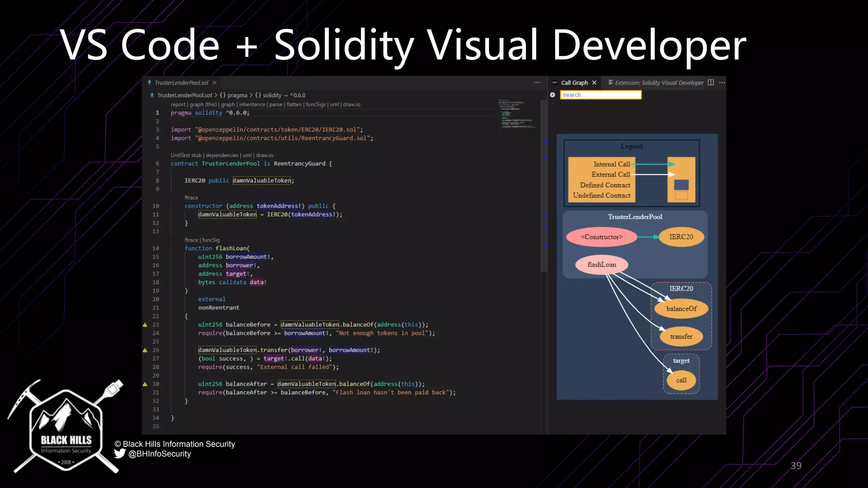
Task: Click the flashLoan function name in code
Action: [x=231, y=248]
